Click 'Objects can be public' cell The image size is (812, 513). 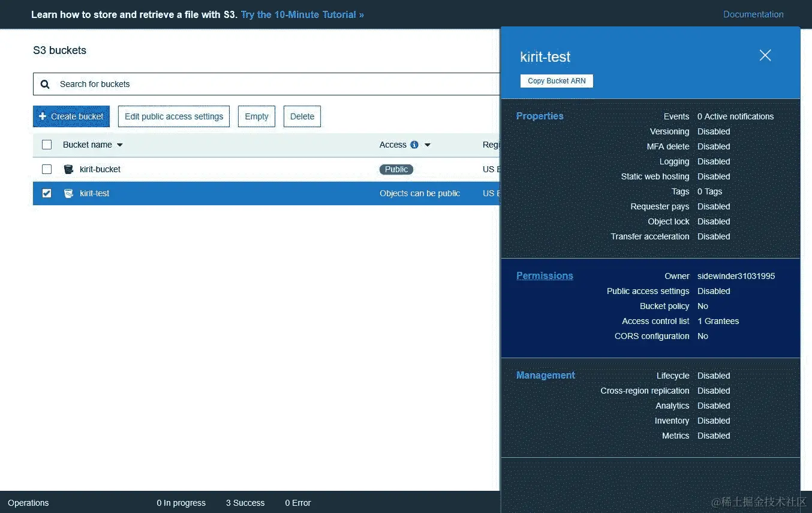(x=420, y=193)
